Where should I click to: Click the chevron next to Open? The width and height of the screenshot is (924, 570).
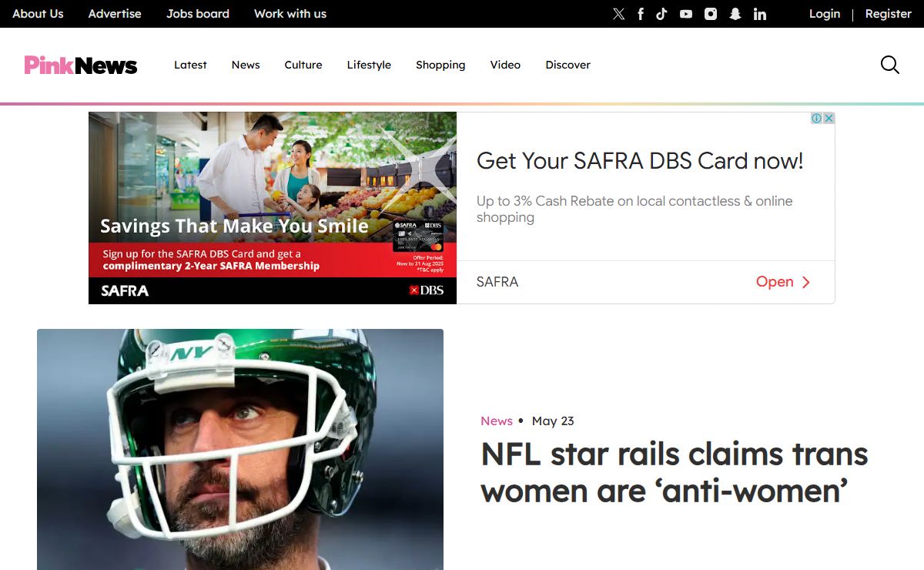(806, 282)
